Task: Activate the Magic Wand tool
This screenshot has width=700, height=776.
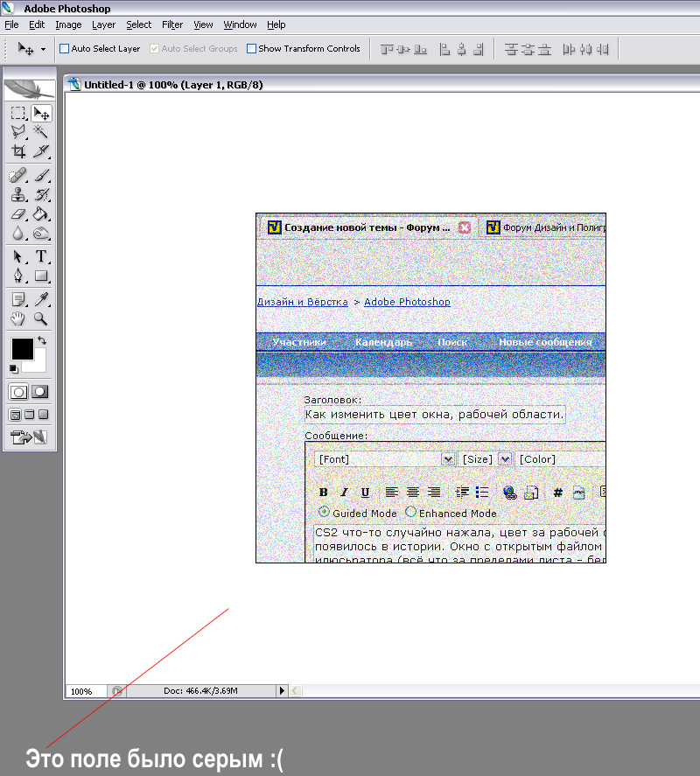Action: 41,131
